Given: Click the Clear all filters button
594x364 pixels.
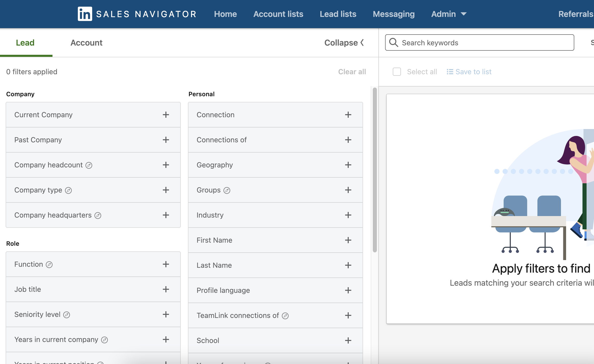Looking at the screenshot, I should coord(352,71).
